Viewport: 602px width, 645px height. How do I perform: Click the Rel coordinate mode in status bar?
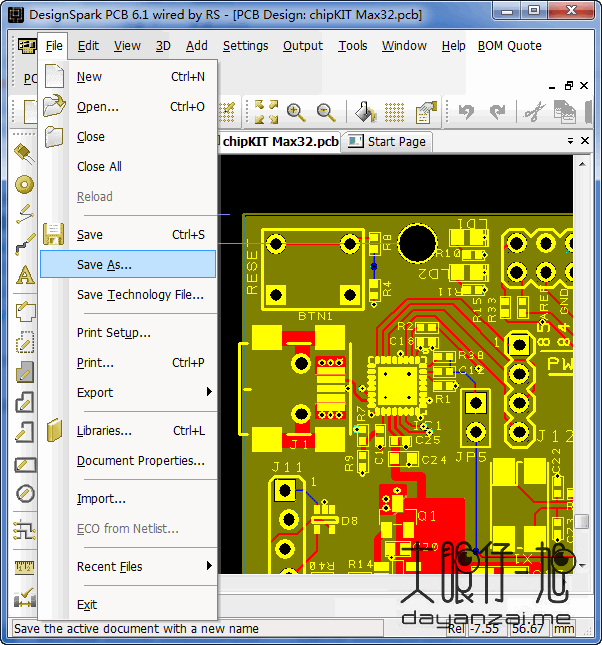pos(456,629)
